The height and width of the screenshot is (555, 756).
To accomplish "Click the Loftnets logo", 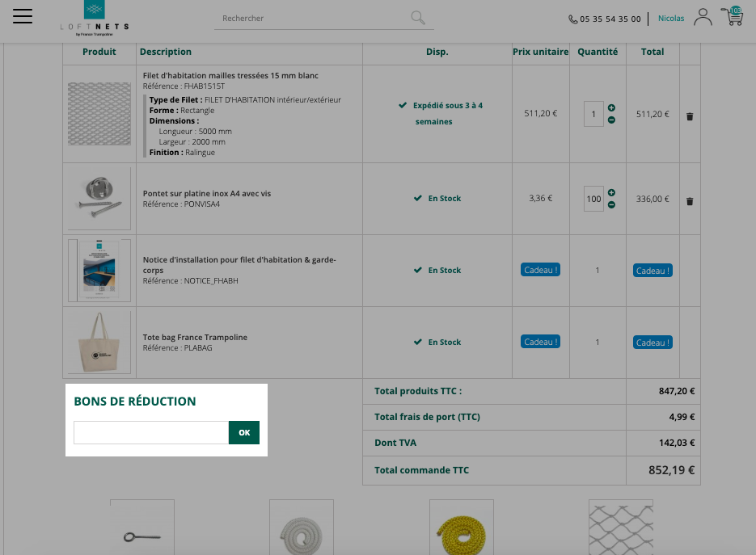I will 95,19.
